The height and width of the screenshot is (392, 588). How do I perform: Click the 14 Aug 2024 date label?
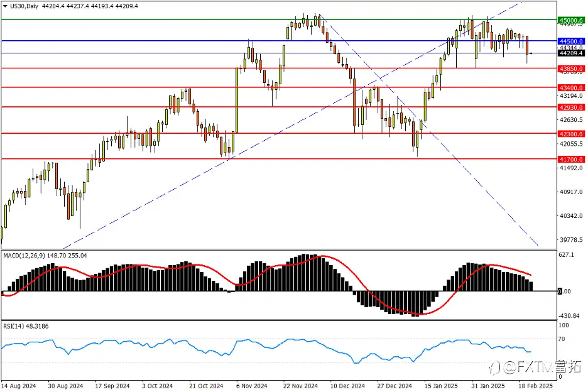(19, 386)
